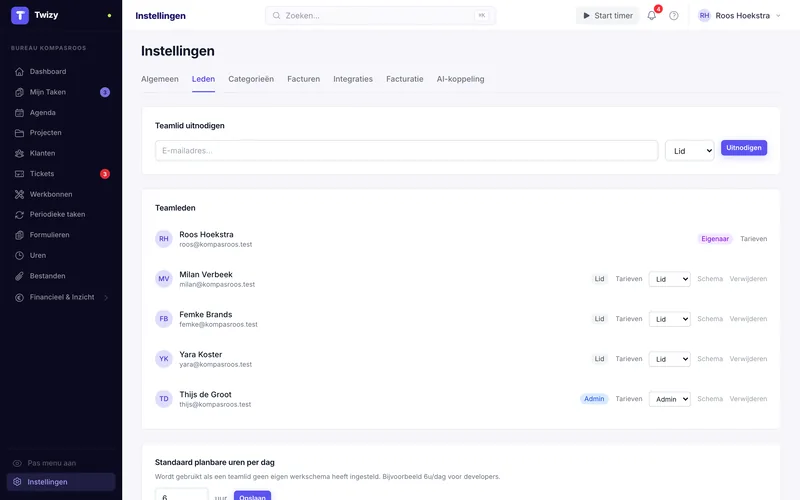Click Verwijderen for Milan Verbeek
Screen dimensions: 800x500
tap(748, 279)
